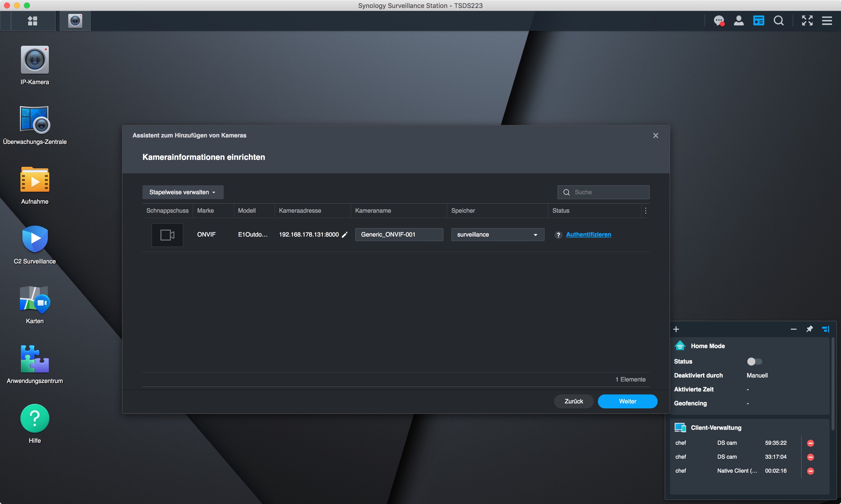The height and width of the screenshot is (504, 841).
Task: Click the Authentifizieren link
Action: pyautogui.click(x=588, y=235)
